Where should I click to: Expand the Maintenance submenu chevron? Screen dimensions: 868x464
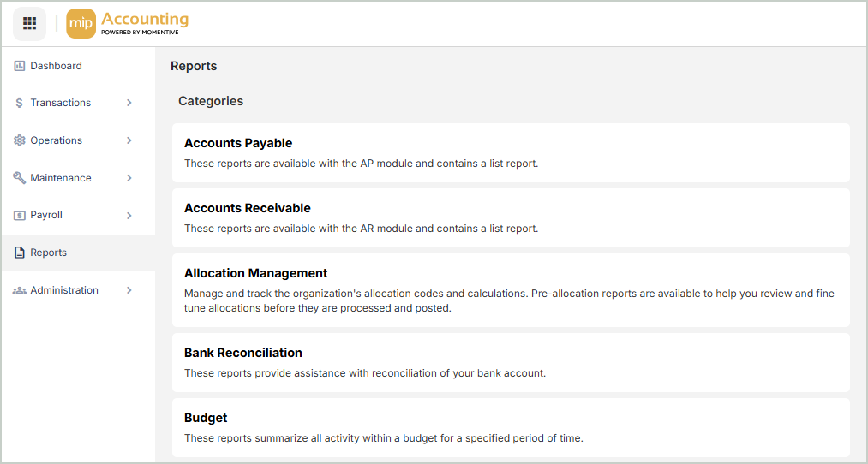coord(129,178)
